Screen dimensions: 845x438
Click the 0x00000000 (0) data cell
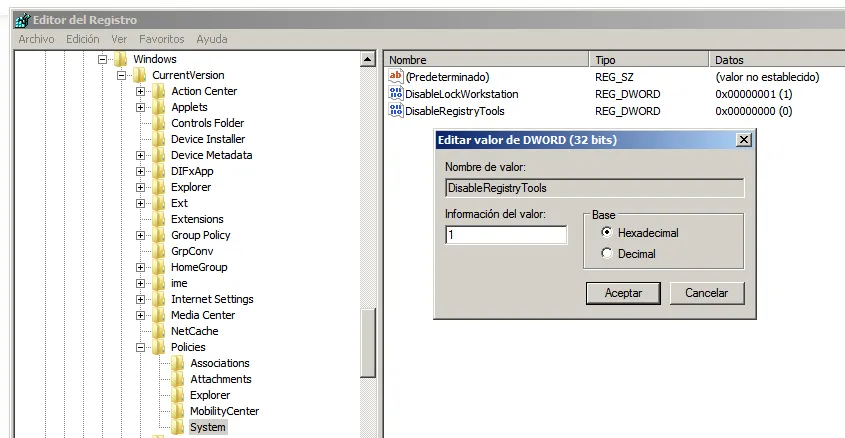point(753,111)
